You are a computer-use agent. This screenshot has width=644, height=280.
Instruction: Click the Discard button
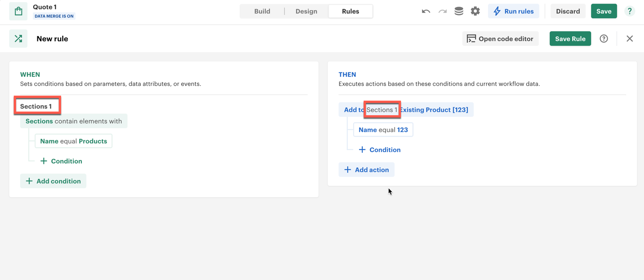coord(568,11)
